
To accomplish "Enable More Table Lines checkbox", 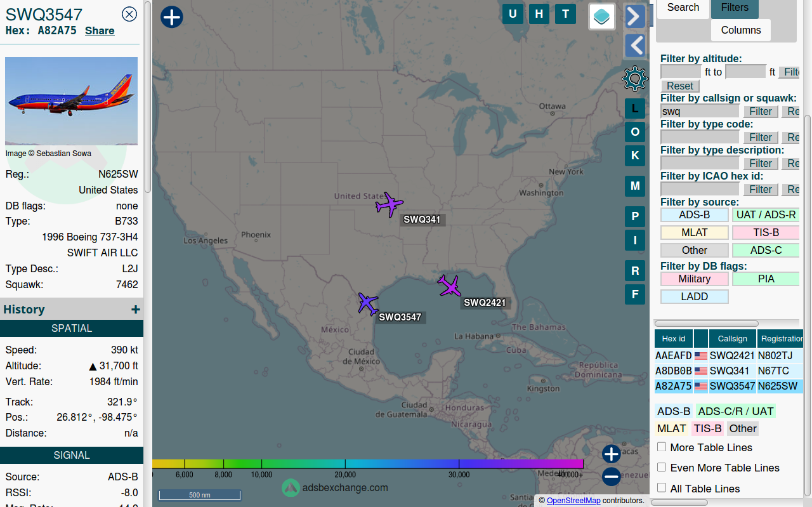I will point(662,447).
